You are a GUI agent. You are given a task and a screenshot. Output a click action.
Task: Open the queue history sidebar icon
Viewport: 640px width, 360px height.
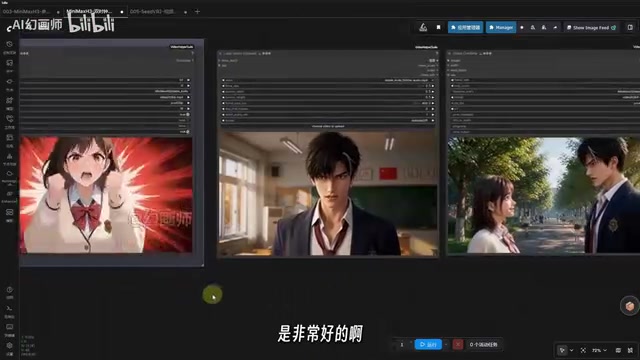click(9, 44)
